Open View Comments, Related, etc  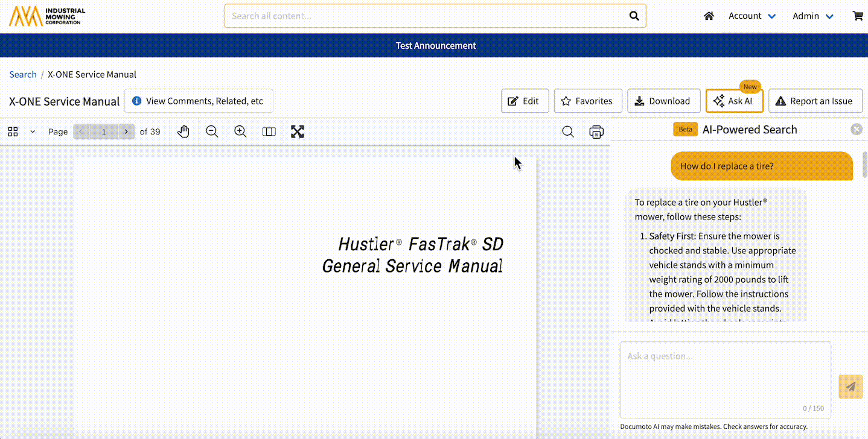coord(199,101)
